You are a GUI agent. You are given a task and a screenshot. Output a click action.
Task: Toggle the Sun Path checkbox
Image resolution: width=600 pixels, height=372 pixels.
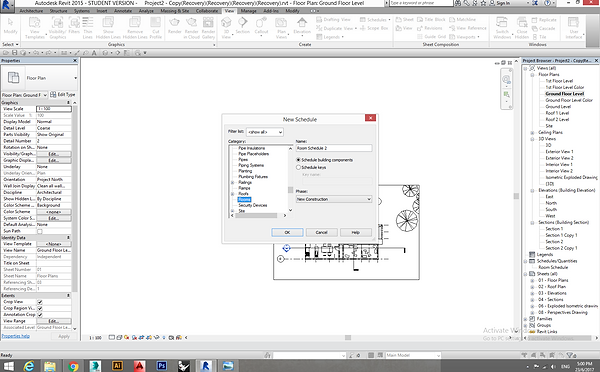click(40, 231)
